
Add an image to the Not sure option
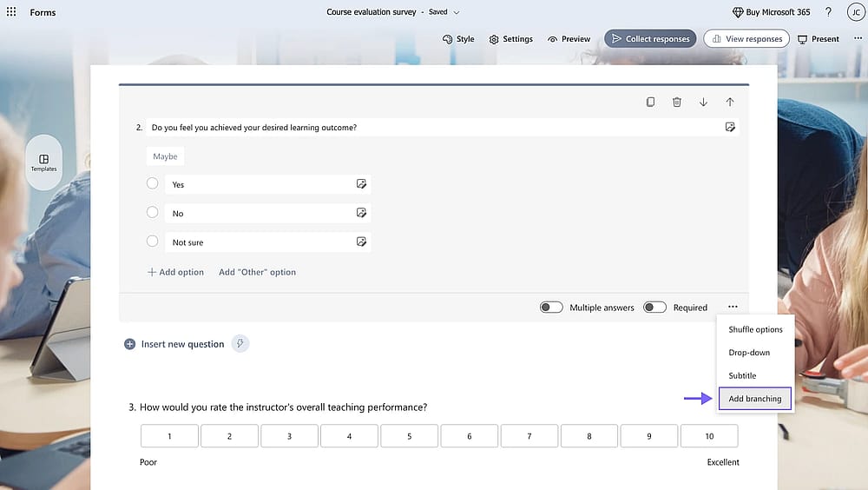(361, 242)
